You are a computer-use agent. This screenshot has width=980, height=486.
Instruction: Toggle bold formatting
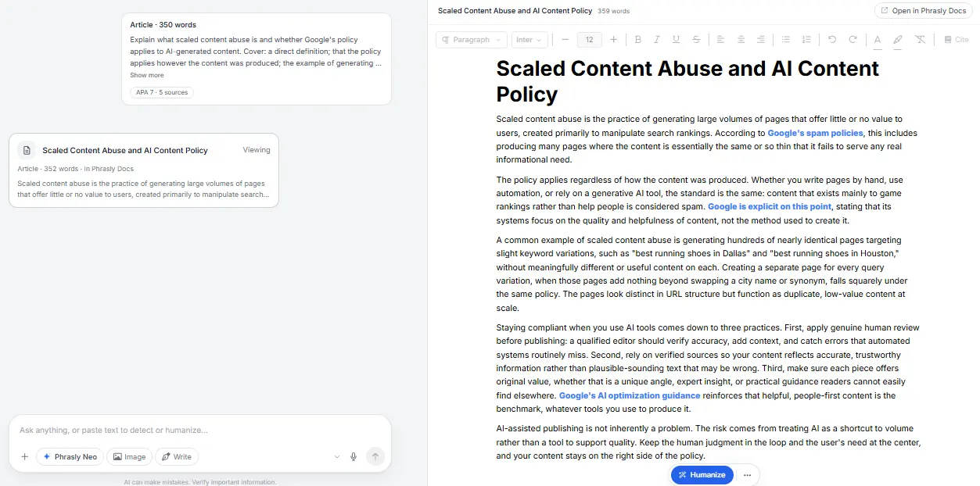pyautogui.click(x=637, y=40)
